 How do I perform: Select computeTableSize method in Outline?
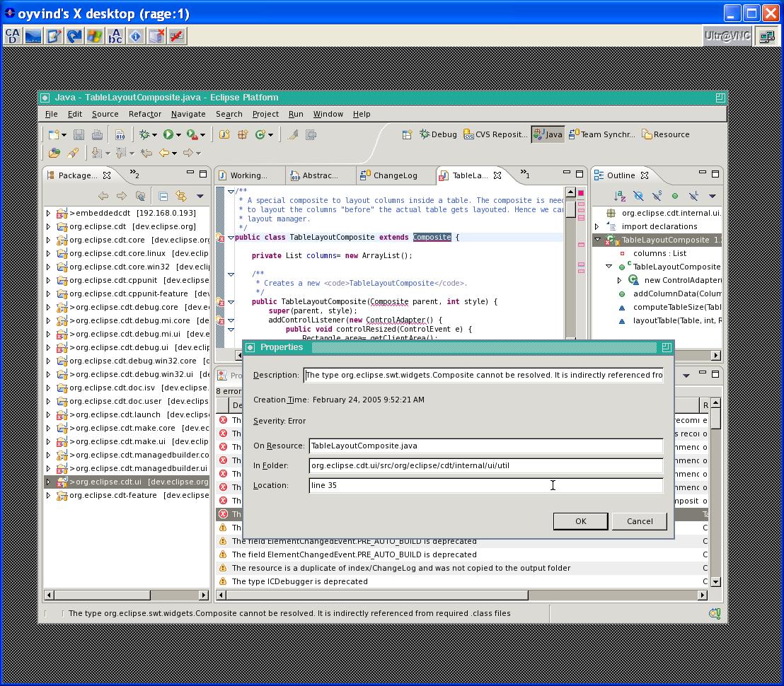point(671,307)
